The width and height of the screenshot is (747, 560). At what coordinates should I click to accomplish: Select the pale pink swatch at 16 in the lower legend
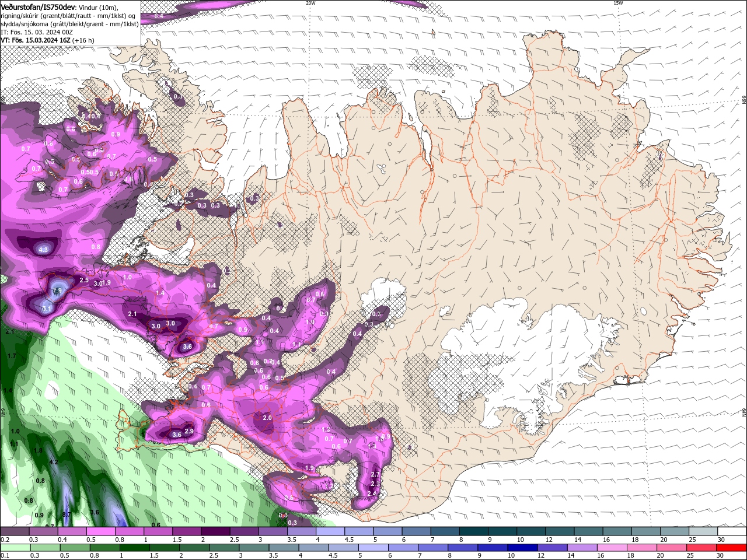[612, 548]
